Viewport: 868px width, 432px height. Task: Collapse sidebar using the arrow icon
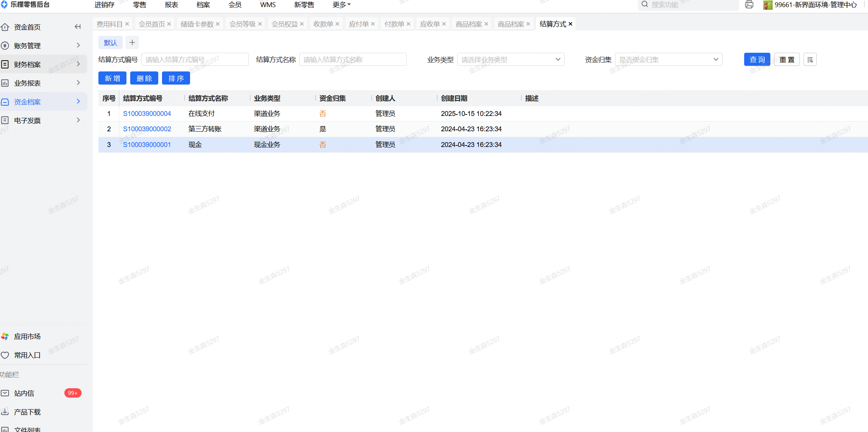click(77, 27)
